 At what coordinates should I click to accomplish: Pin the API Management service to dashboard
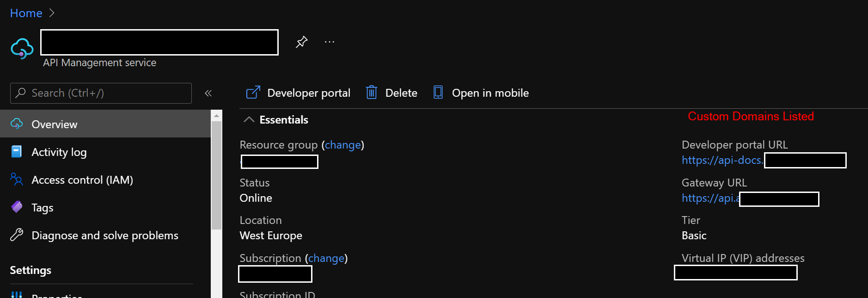[301, 41]
